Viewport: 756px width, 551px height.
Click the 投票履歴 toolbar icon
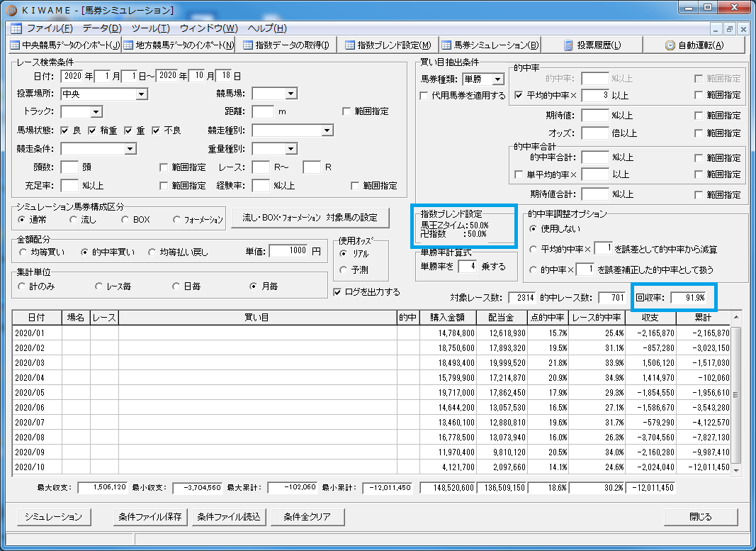569,45
